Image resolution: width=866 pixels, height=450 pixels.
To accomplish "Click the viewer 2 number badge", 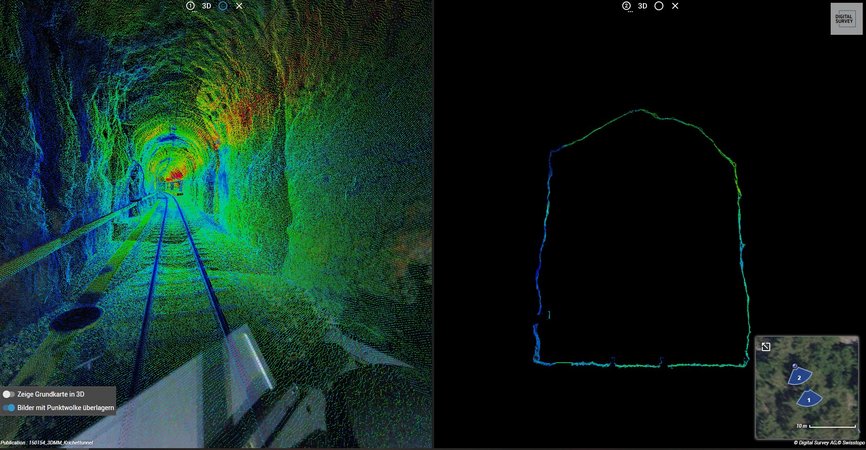I will tap(626, 6).
